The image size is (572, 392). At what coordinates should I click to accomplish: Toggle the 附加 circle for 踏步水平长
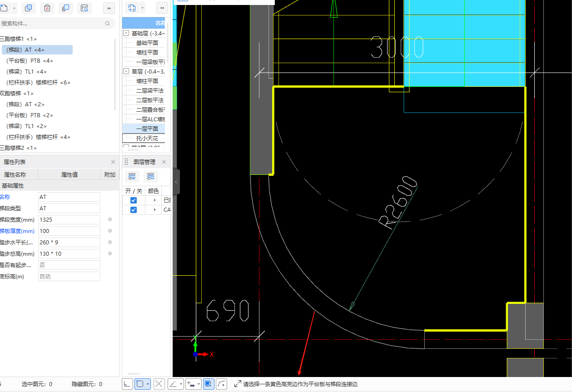tap(110, 242)
